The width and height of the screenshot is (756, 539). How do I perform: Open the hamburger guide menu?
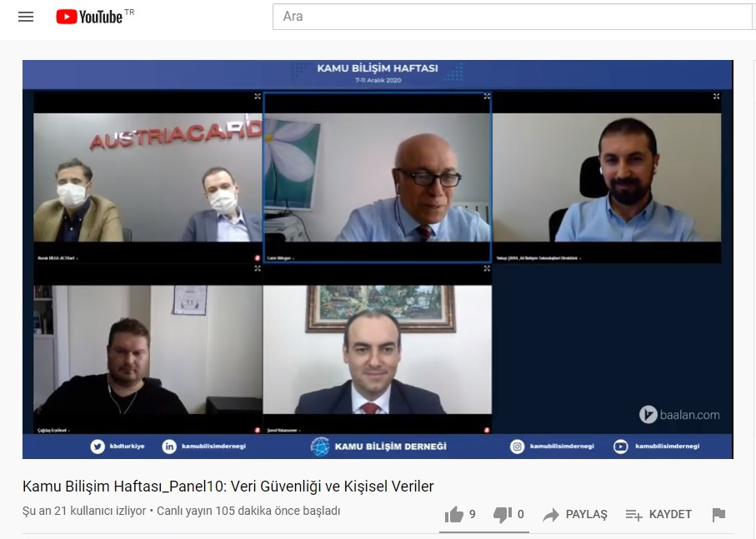(x=26, y=17)
